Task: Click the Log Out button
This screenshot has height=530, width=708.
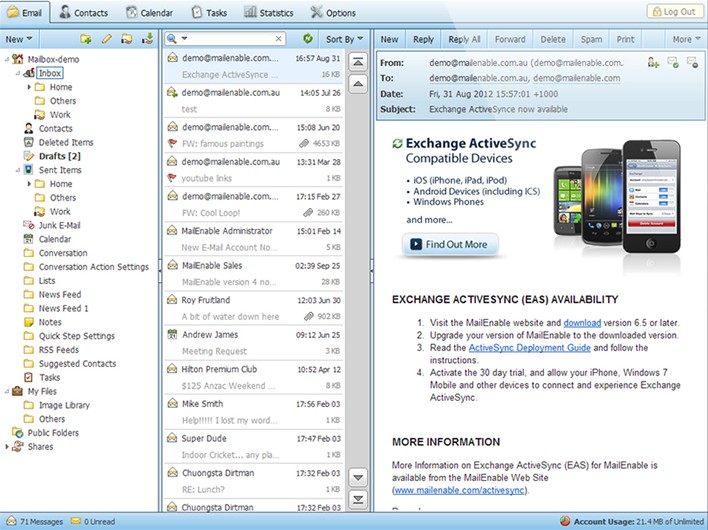Action: tap(675, 12)
